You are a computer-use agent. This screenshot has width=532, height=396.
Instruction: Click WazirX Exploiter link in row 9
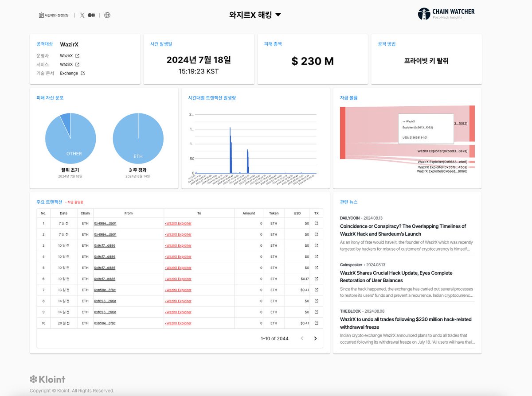(x=178, y=312)
